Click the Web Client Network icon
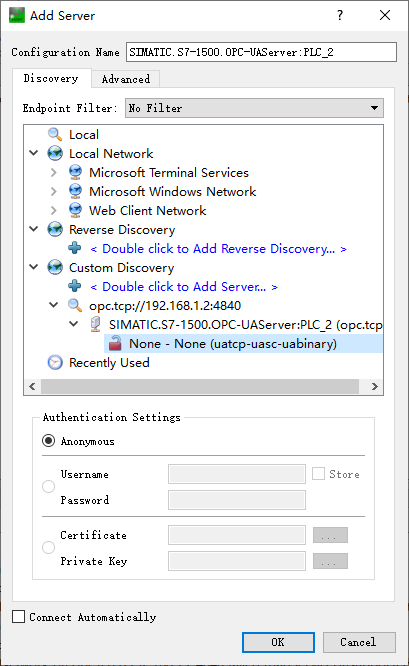Image resolution: width=409 pixels, height=666 pixels. (75, 210)
